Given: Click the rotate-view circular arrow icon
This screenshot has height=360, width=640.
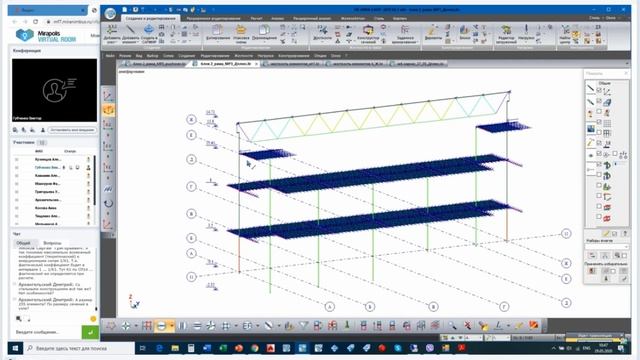Looking at the screenshot, I should coord(108,203).
